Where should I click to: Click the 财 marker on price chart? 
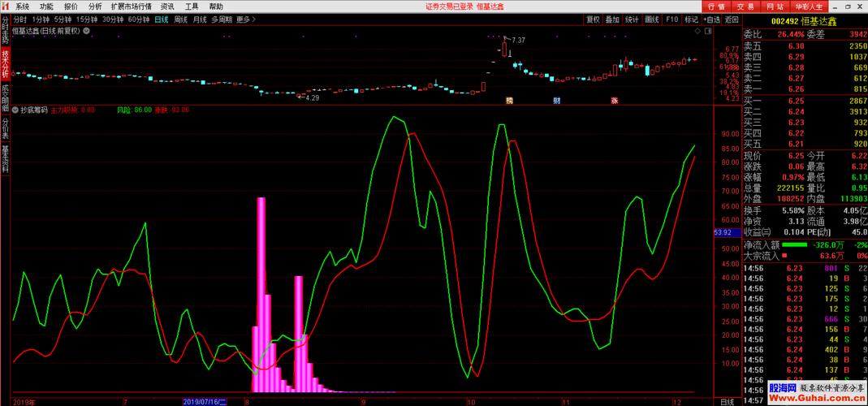point(557,101)
